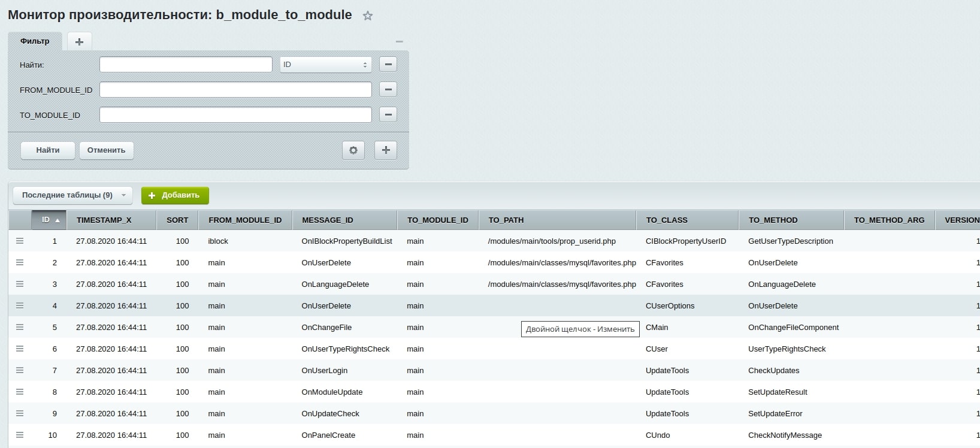Click the green Добавить button

click(x=175, y=195)
